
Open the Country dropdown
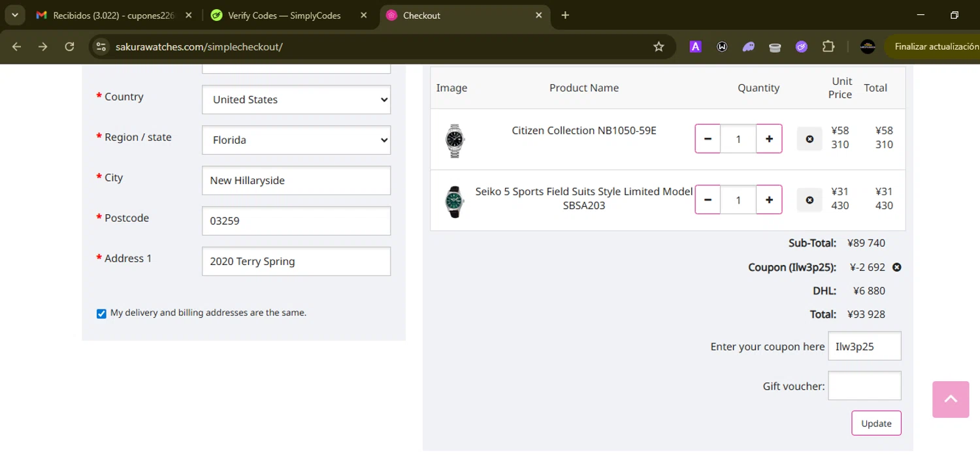tap(296, 99)
